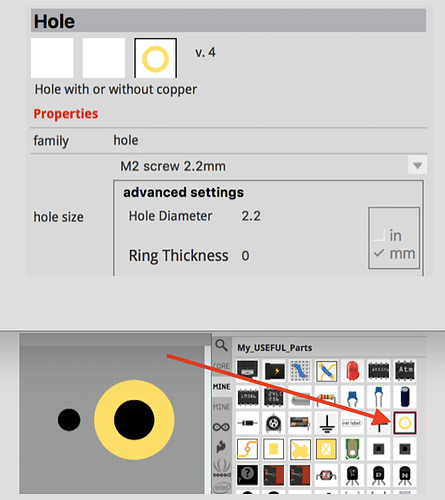Open the Arduino parts bin
This screenshot has height=500, width=445.
(x=221, y=427)
